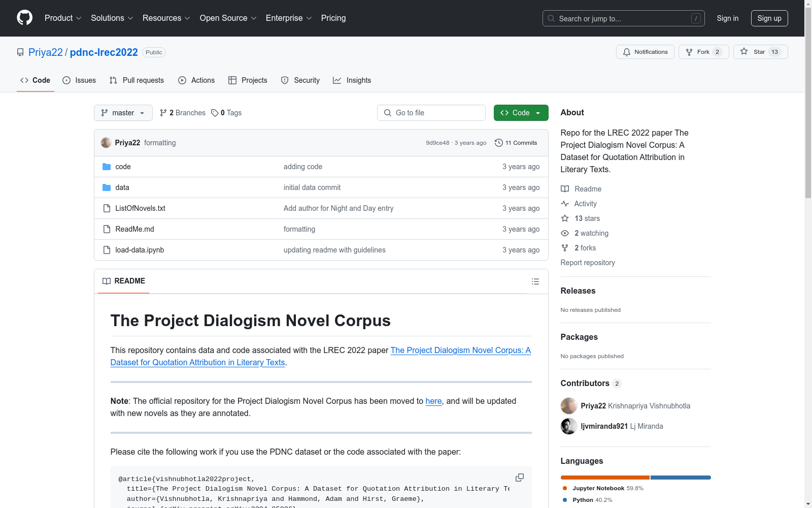812x508 pixels.
Task: Select the README tab
Action: [124, 281]
